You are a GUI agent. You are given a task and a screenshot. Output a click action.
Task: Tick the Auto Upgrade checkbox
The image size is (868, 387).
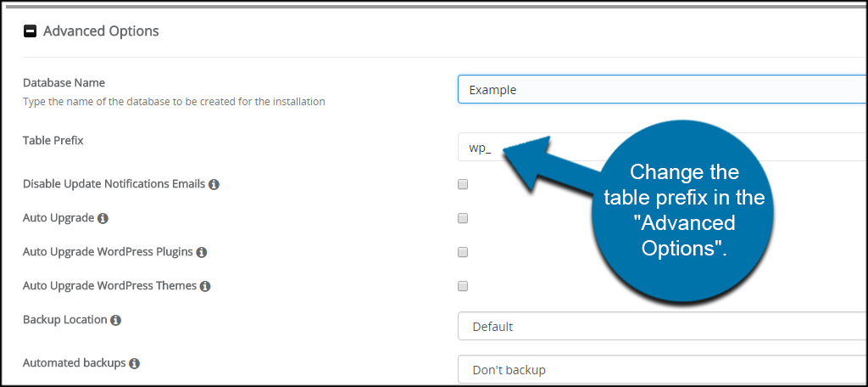(463, 218)
